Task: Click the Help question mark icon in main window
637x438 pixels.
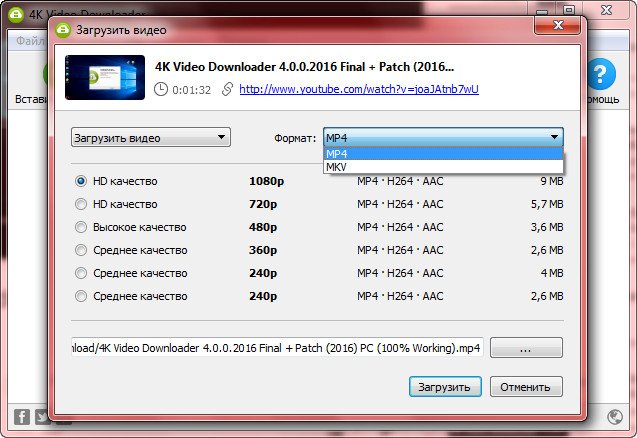Action: coord(601,74)
